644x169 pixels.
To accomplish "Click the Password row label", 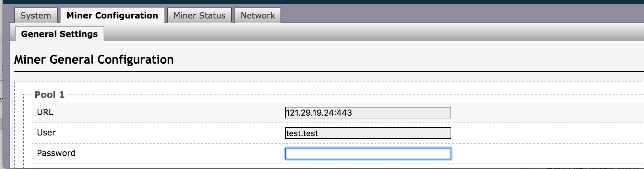I will click(56, 153).
